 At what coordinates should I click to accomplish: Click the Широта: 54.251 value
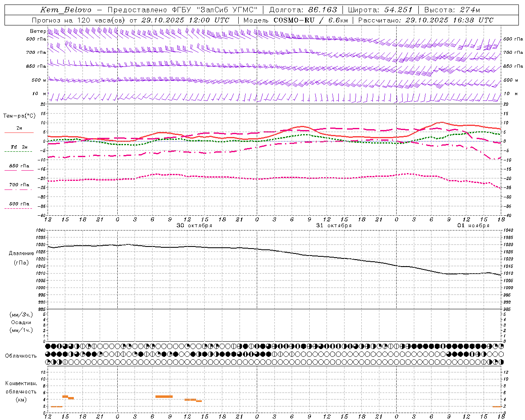pos(380,10)
